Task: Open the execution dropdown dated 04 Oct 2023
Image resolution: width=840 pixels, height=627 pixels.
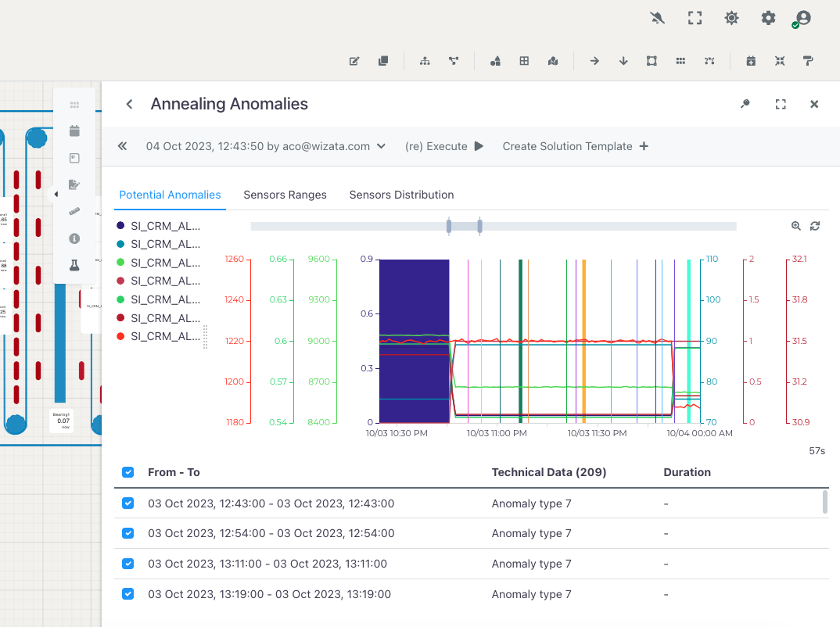Action: point(266,146)
